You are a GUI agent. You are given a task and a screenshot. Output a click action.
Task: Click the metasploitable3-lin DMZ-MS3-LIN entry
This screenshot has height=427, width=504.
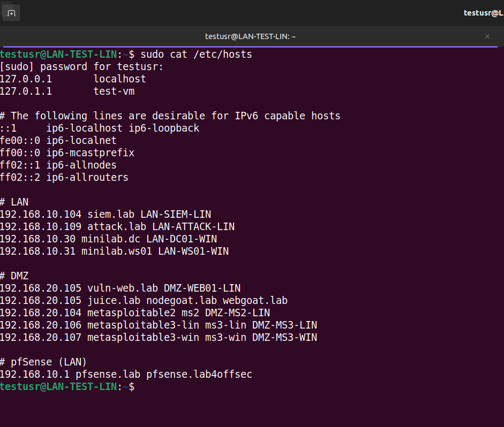(x=159, y=325)
